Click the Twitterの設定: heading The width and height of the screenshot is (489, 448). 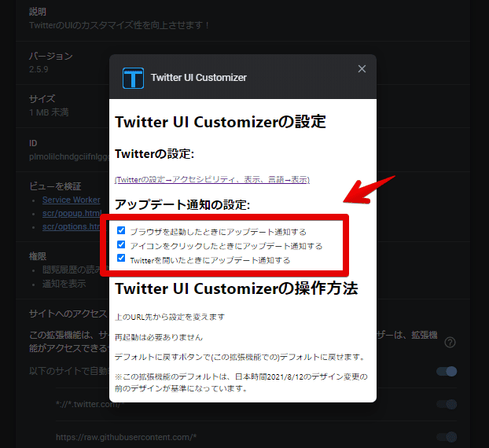(x=155, y=154)
